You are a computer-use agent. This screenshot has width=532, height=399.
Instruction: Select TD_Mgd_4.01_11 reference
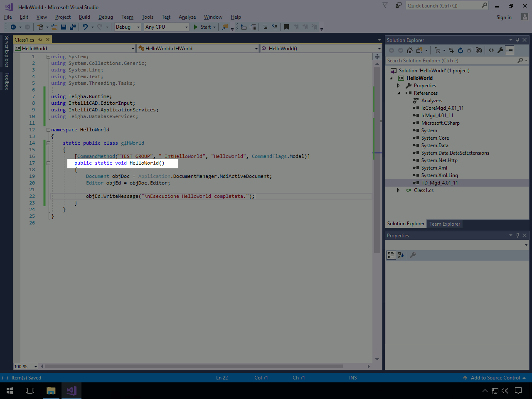tap(439, 183)
